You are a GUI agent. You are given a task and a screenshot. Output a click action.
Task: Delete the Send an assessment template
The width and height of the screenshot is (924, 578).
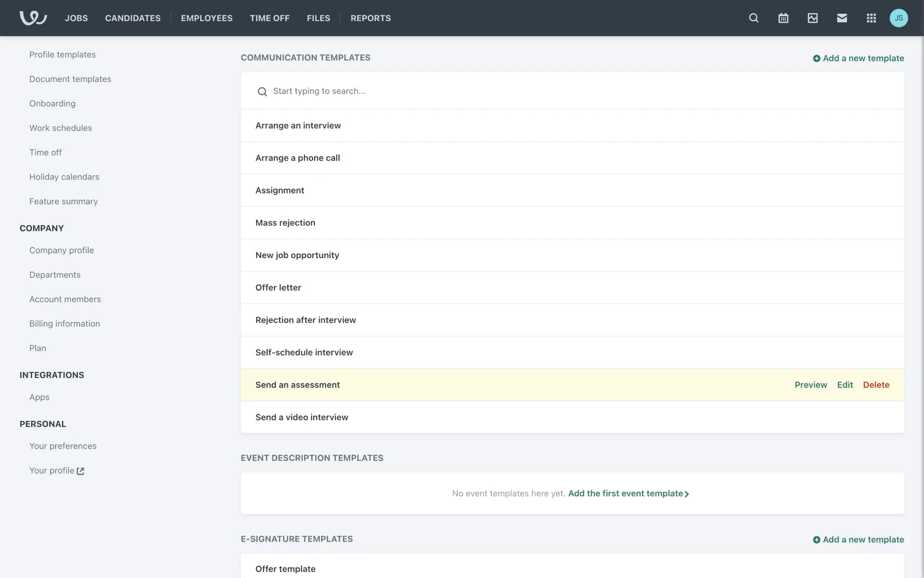(x=876, y=385)
